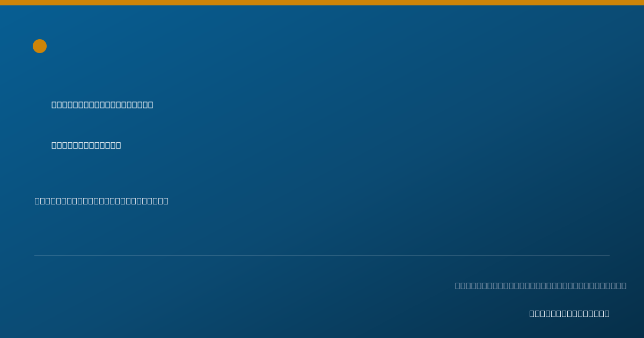Click the thin horizontal divider line
Screen dimensions: 644x338
322,255
